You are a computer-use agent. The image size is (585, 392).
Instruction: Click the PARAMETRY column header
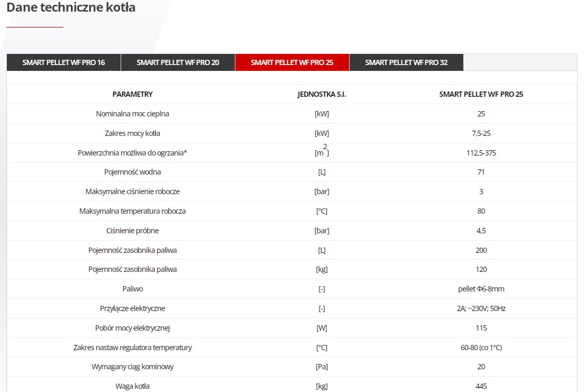[132, 94]
